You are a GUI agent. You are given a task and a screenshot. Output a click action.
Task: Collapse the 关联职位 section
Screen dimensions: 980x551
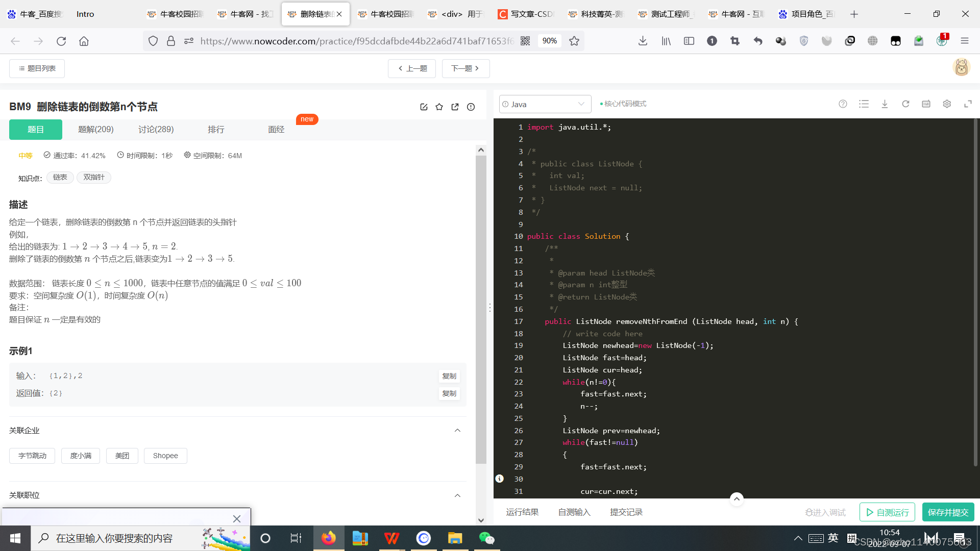click(458, 495)
